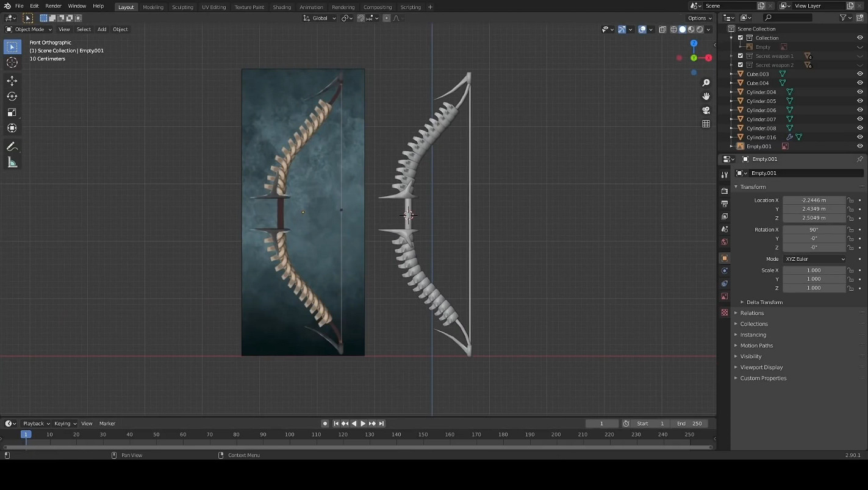The image size is (868, 490).
Task: Toggle visibility of Cylinder.016
Action: (x=859, y=137)
